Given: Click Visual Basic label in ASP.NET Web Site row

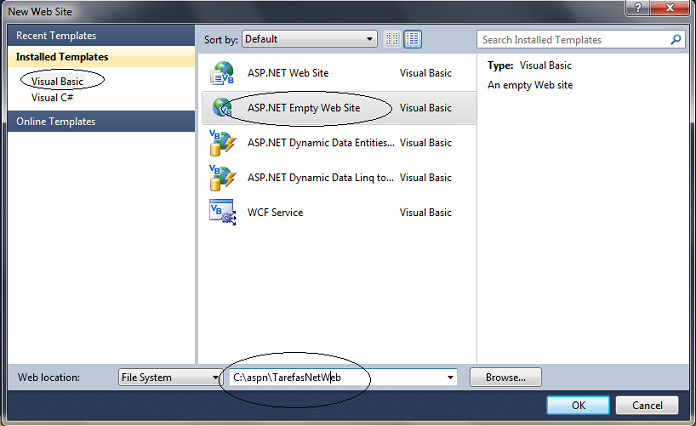Looking at the screenshot, I should point(425,73).
